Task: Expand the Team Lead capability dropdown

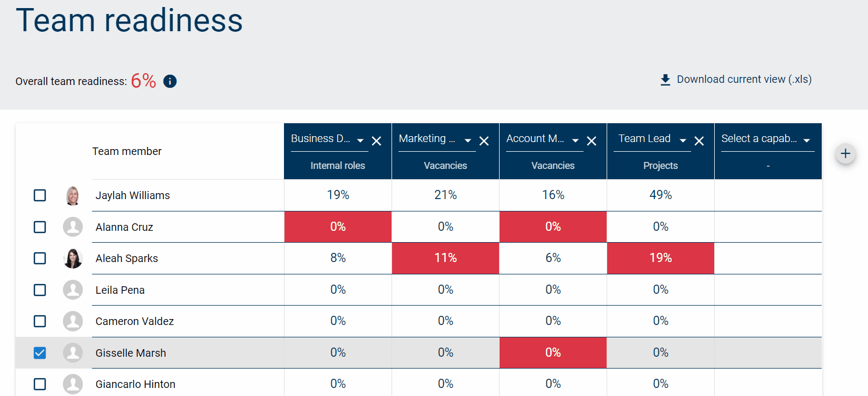Action: (x=683, y=141)
